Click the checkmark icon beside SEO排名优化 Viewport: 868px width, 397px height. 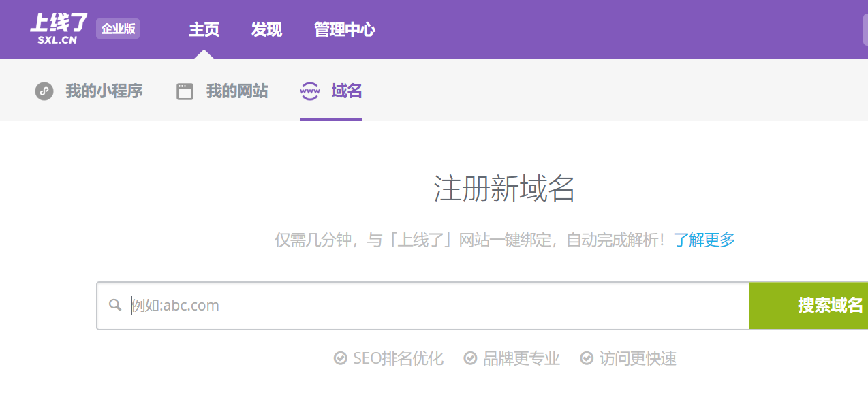click(x=339, y=358)
